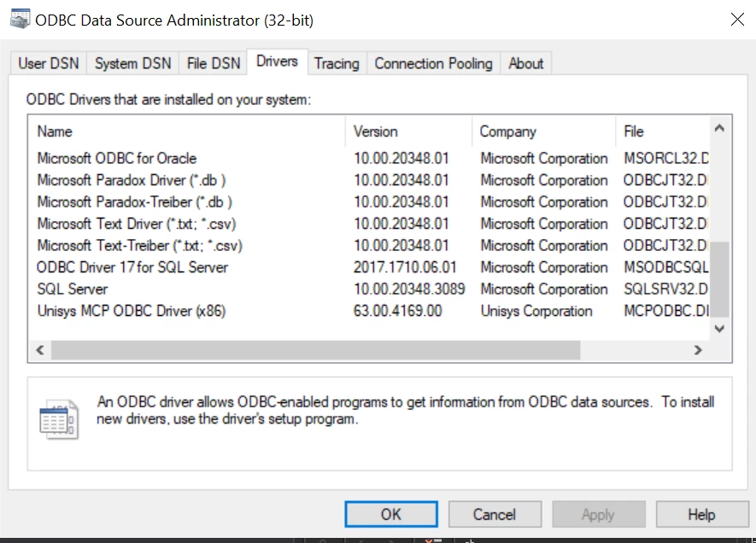756x543 pixels.
Task: Select the Drivers tab
Action: coord(278,61)
